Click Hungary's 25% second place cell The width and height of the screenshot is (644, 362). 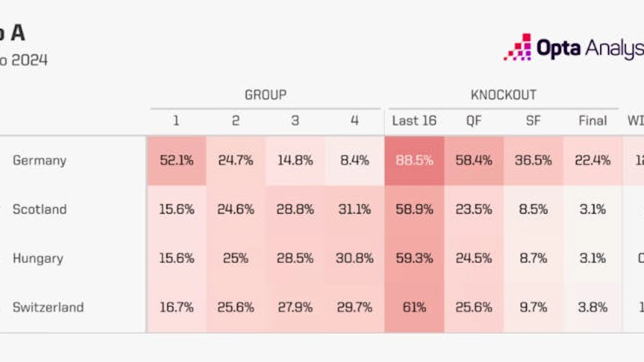pyautogui.click(x=236, y=258)
